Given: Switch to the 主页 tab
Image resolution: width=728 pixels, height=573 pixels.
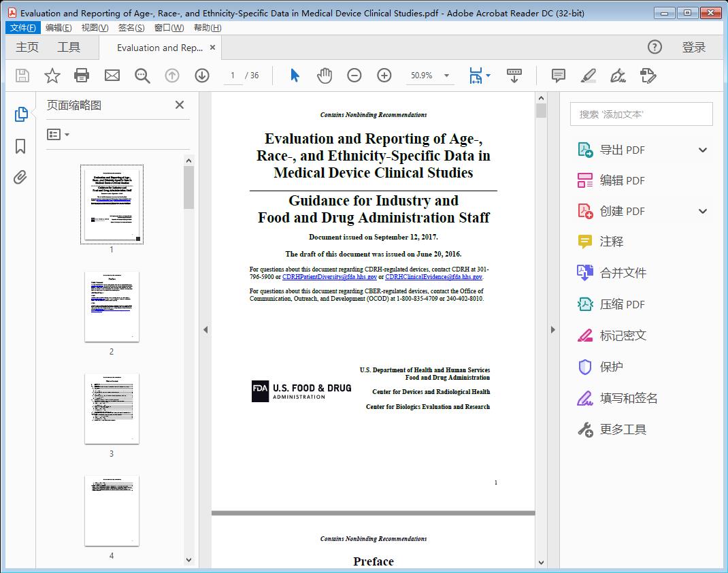Looking at the screenshot, I should pos(27,48).
